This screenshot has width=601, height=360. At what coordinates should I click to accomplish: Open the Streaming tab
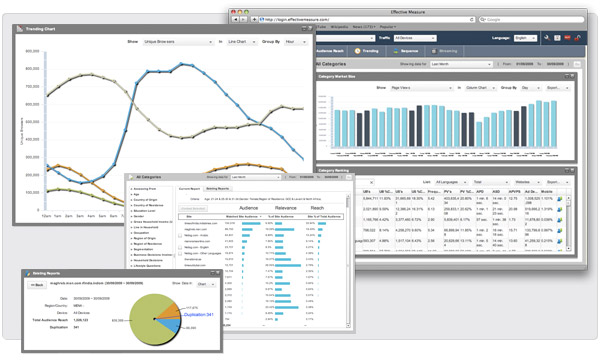pos(444,51)
